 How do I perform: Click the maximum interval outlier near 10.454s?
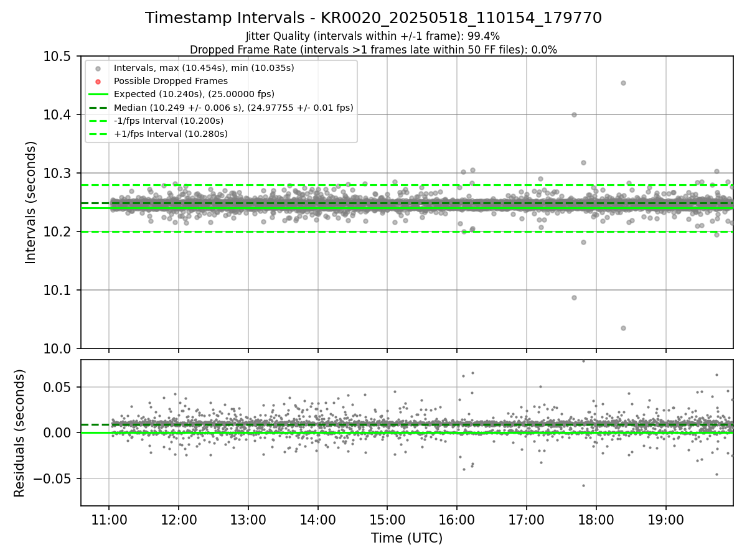(623, 83)
